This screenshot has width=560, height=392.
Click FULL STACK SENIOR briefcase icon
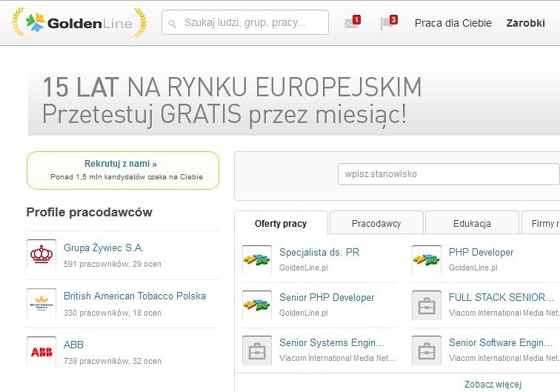tap(427, 305)
